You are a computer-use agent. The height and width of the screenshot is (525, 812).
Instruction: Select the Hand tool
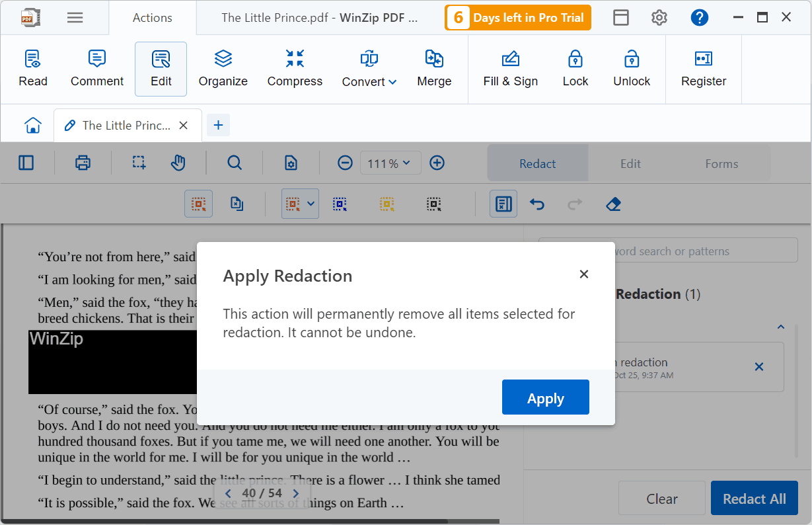click(178, 163)
